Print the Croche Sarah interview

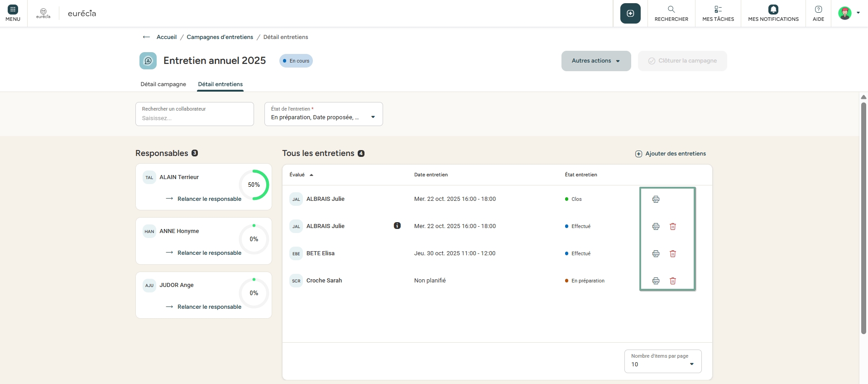tap(656, 281)
